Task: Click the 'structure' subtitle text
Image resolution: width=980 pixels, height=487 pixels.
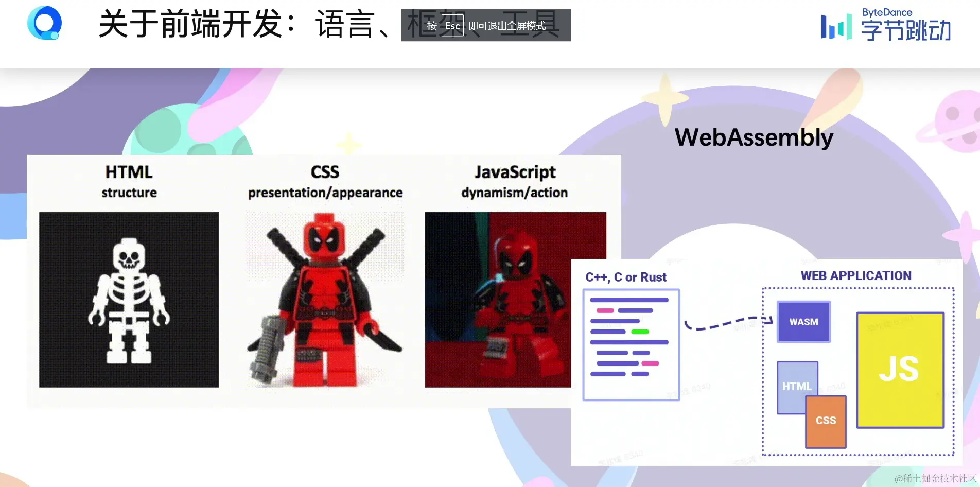Action: (x=129, y=193)
